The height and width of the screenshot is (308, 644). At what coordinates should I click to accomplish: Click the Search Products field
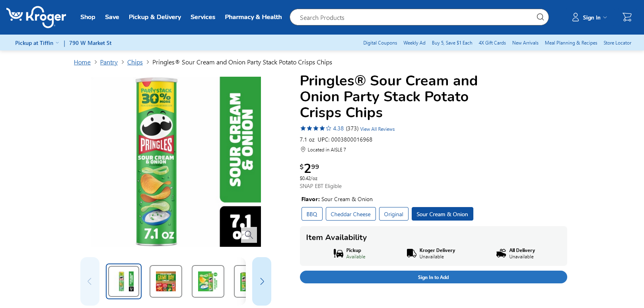pos(414,17)
